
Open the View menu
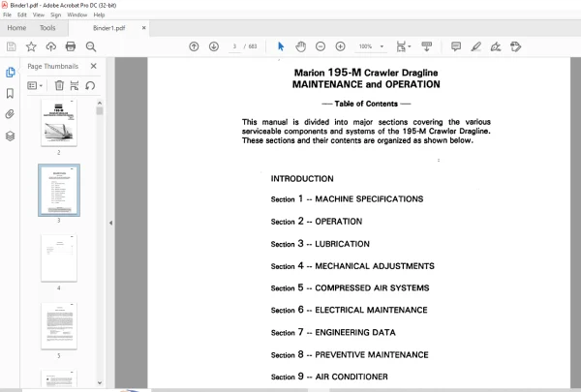(39, 15)
